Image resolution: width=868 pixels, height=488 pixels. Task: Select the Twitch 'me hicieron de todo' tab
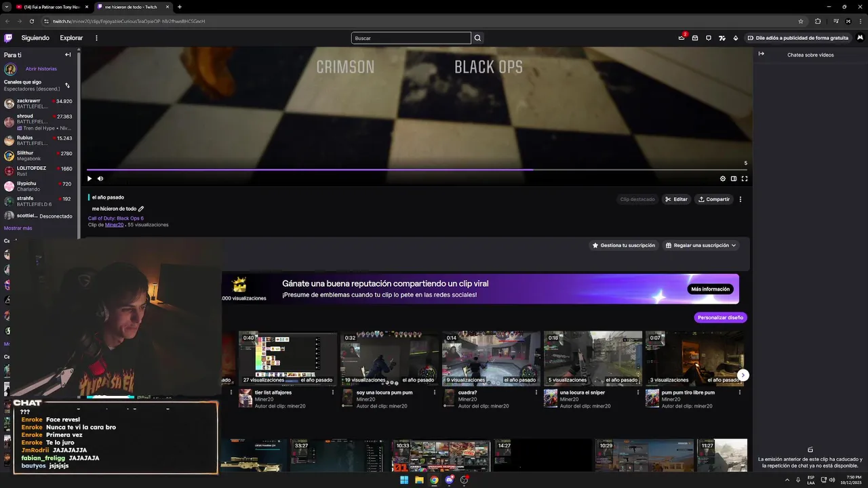click(x=132, y=7)
